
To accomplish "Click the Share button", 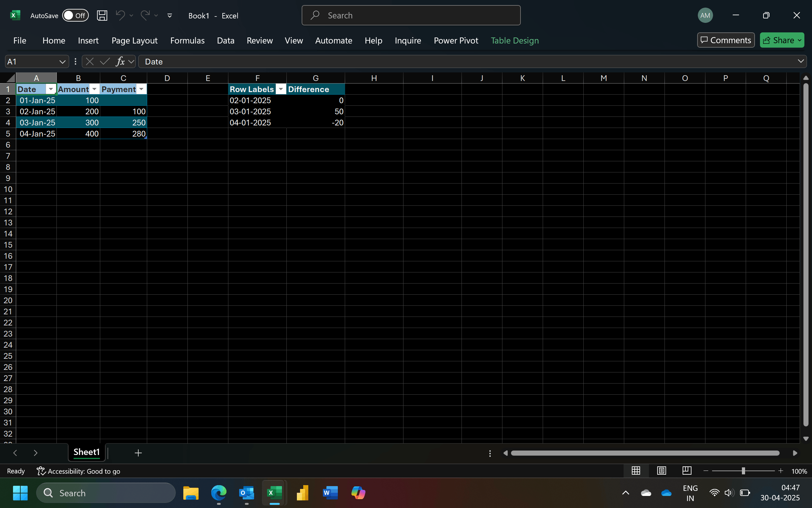I will pos(782,40).
